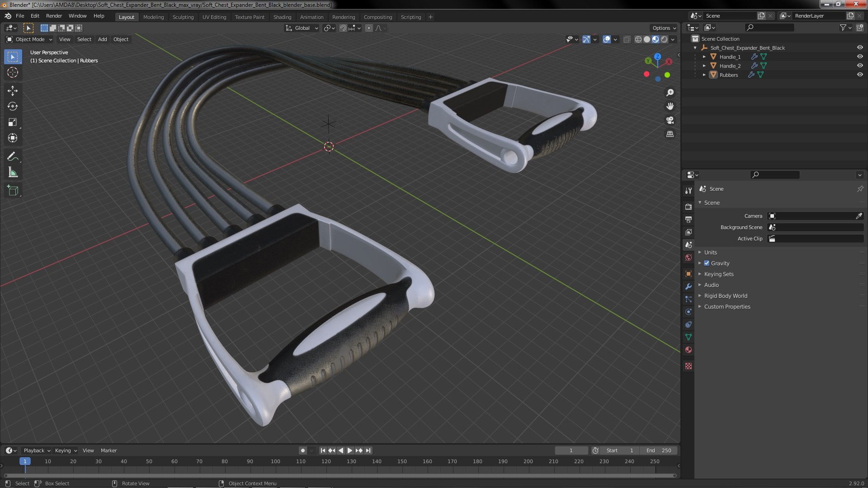Click frame 100 on the timeline

pyautogui.click(x=275, y=461)
